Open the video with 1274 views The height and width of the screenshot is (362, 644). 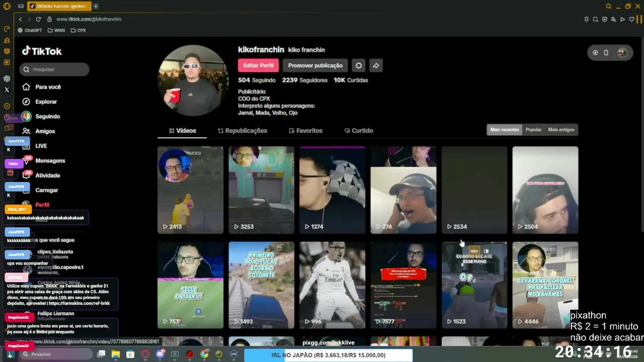(332, 190)
